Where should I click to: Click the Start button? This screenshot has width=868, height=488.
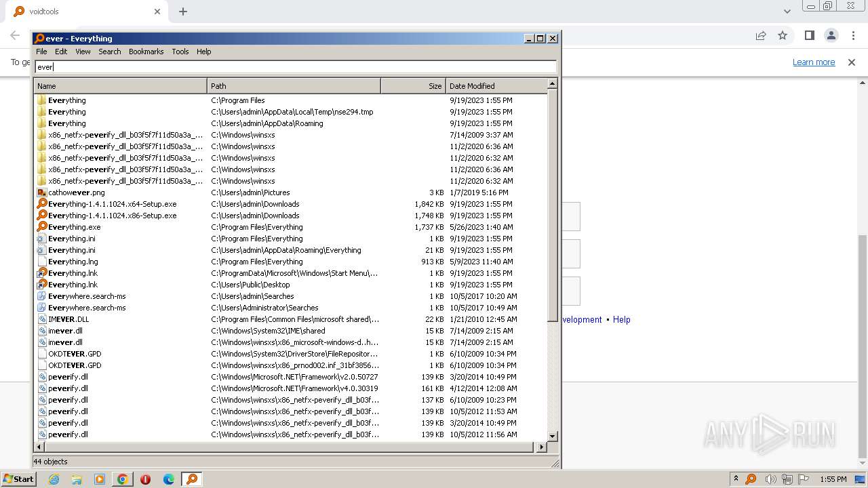click(19, 479)
